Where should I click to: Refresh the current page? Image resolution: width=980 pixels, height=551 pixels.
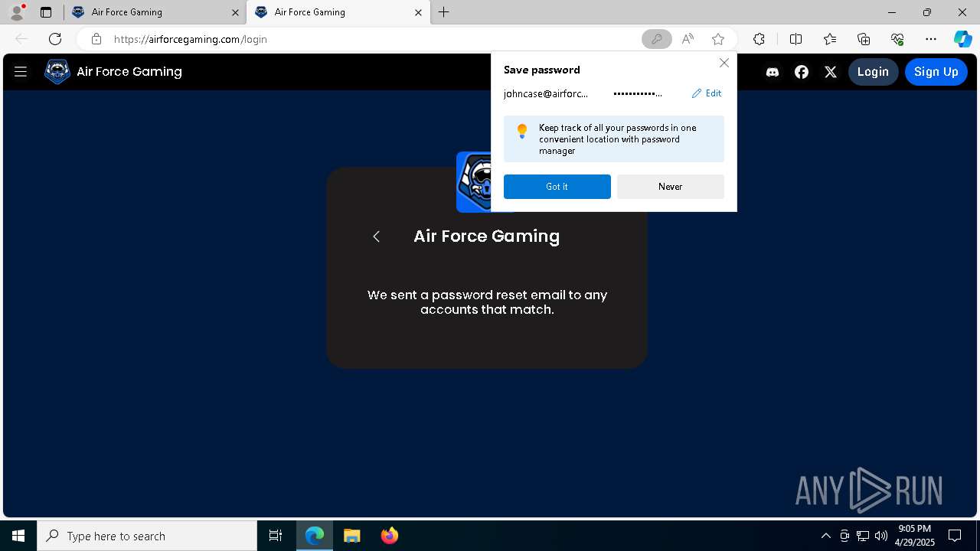(55, 39)
